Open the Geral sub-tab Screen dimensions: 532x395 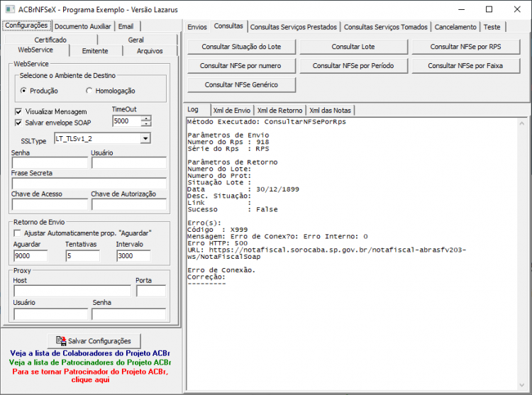pos(136,40)
